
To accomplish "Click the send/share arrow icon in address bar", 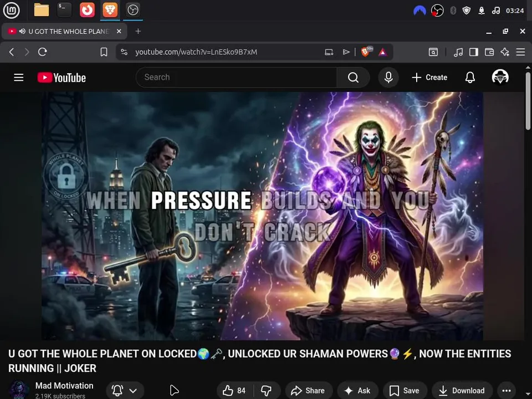I will [x=346, y=52].
